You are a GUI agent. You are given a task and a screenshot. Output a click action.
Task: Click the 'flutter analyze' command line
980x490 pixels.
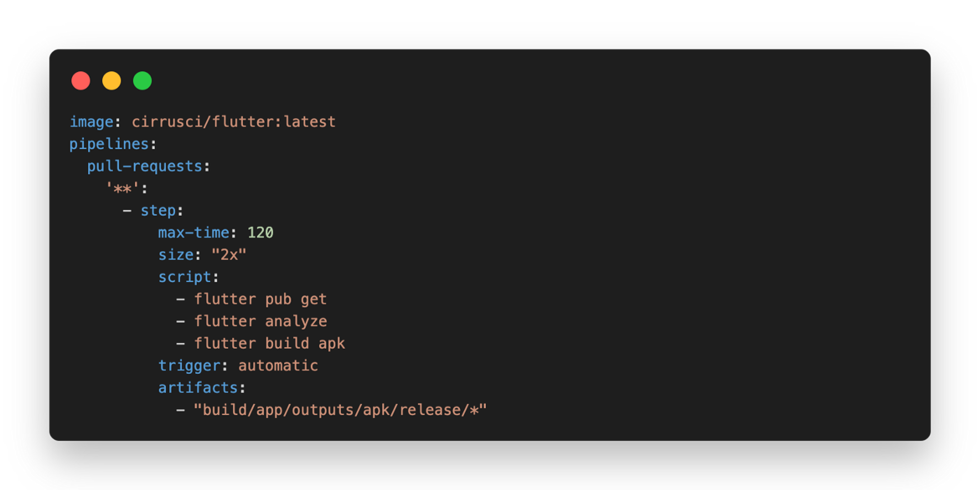point(261,321)
